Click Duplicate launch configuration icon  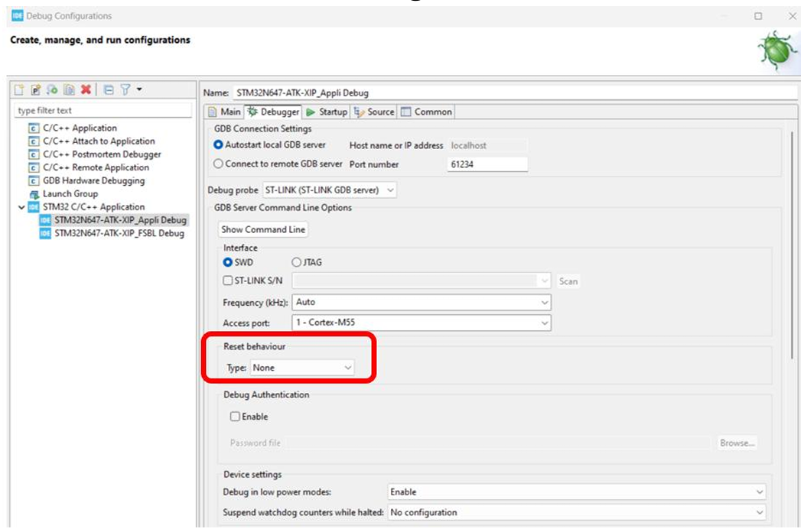(x=69, y=89)
